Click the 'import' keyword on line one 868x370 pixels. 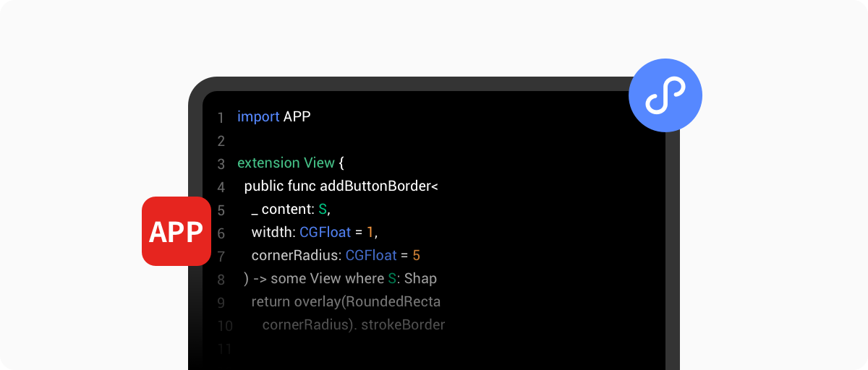click(258, 116)
